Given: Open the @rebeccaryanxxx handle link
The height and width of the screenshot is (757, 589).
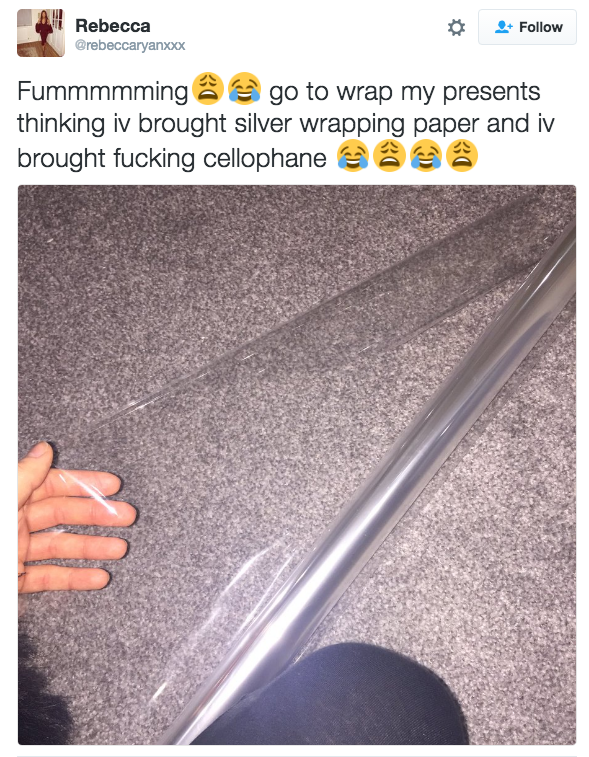Looking at the screenshot, I should pos(130,45).
